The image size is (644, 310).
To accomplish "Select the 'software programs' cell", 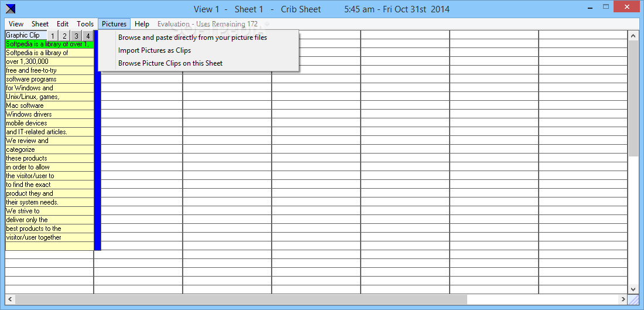I will (x=50, y=79).
